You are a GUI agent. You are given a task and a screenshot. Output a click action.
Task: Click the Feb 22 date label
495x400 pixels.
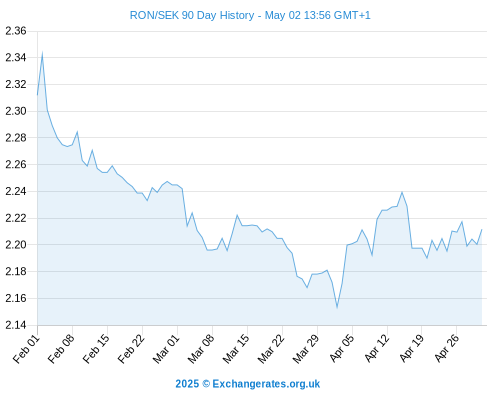[131, 349]
